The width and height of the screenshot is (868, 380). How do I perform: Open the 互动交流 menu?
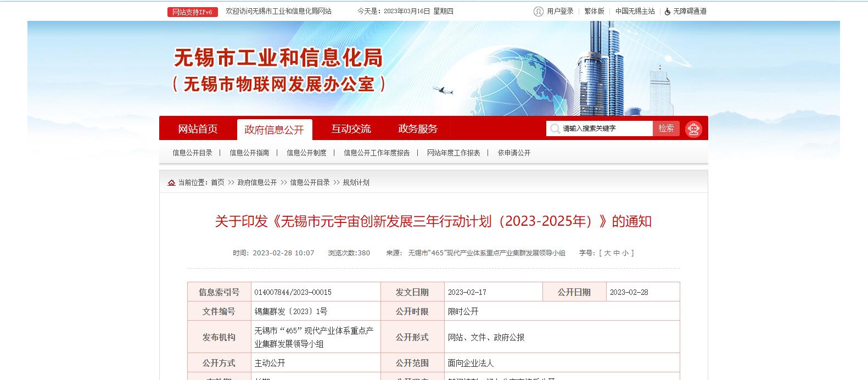point(351,129)
